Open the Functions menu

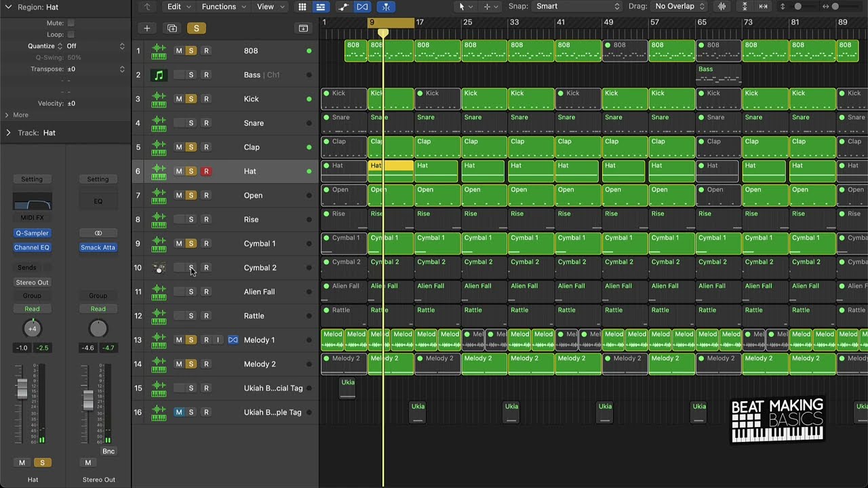click(x=223, y=7)
